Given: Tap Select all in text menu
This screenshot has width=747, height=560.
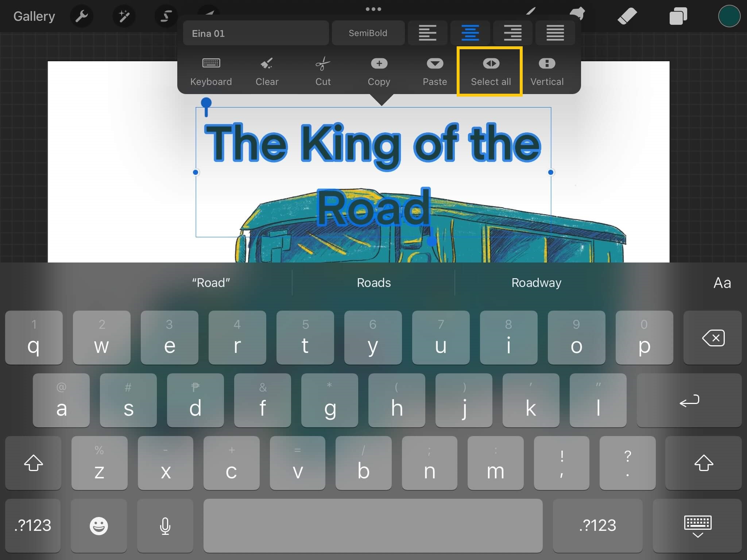Looking at the screenshot, I should 491,71.
